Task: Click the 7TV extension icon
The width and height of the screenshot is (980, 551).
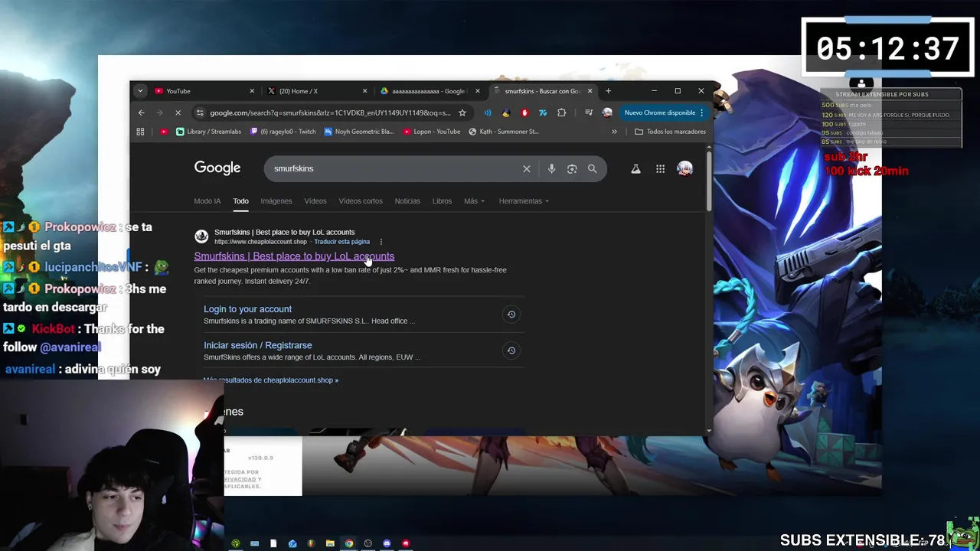Action: [x=543, y=112]
